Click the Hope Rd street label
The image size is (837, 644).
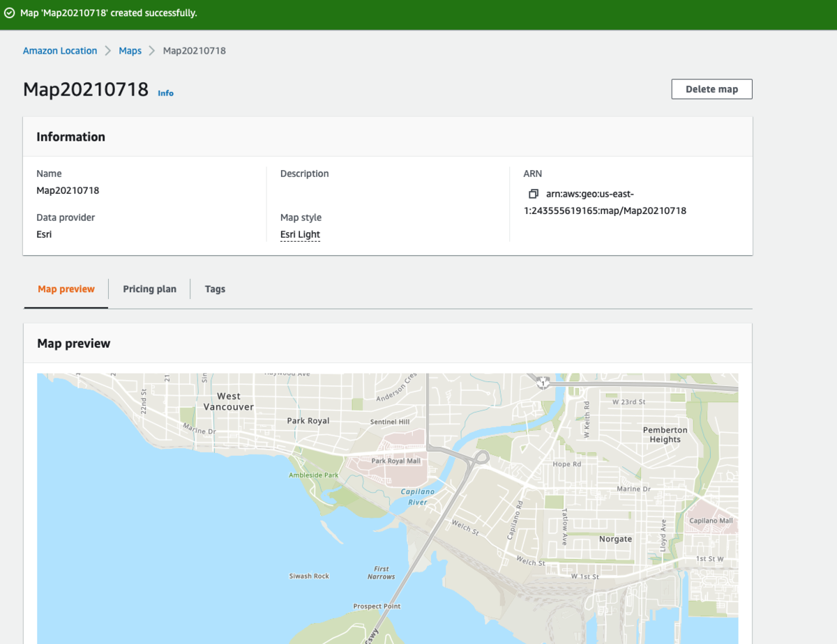pos(566,464)
